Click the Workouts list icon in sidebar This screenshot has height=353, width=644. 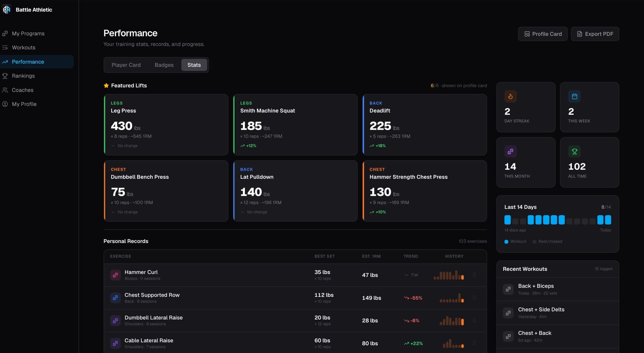click(x=5, y=48)
